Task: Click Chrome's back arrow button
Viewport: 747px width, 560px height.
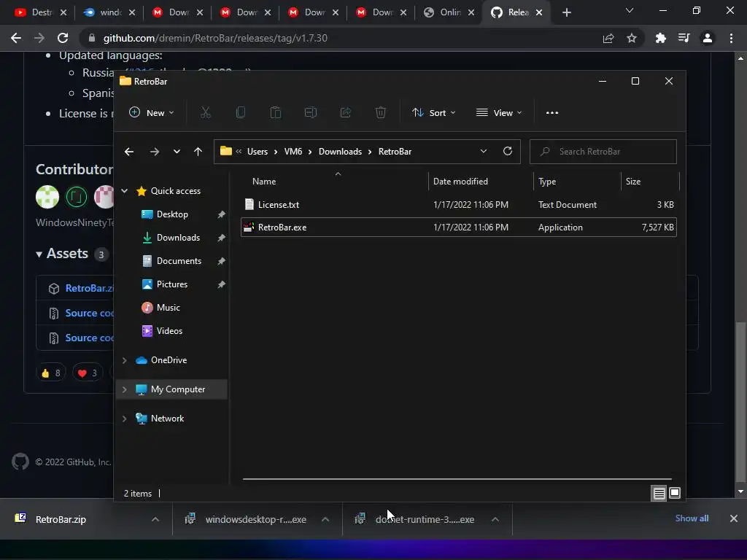Action: [16, 38]
